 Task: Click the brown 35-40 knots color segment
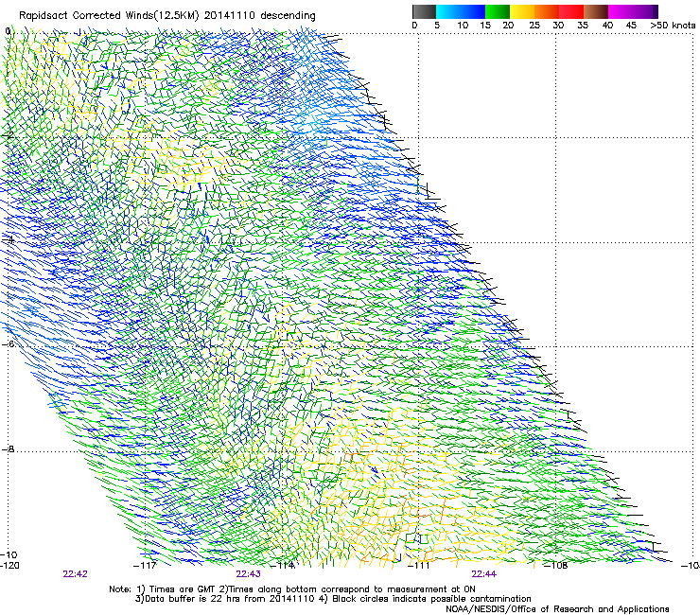596,11
